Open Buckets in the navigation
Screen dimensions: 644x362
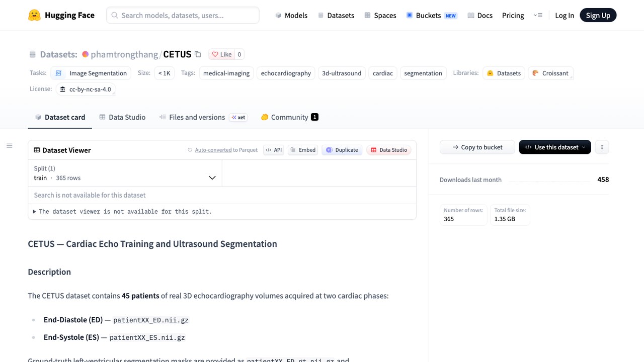click(432, 15)
